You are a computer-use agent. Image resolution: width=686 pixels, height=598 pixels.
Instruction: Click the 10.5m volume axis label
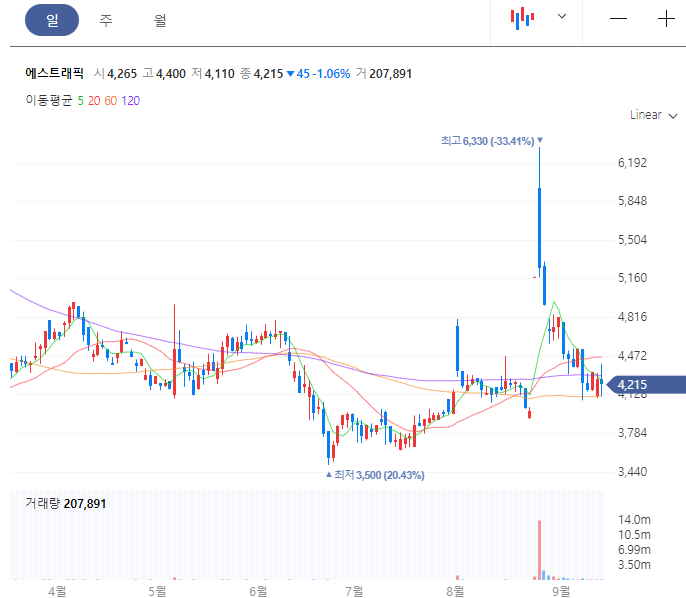[634, 535]
